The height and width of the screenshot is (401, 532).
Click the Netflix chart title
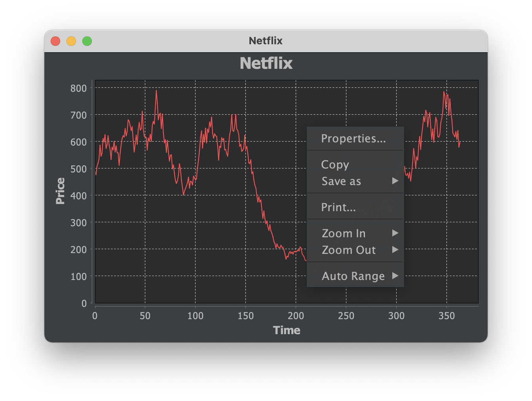coord(266,63)
